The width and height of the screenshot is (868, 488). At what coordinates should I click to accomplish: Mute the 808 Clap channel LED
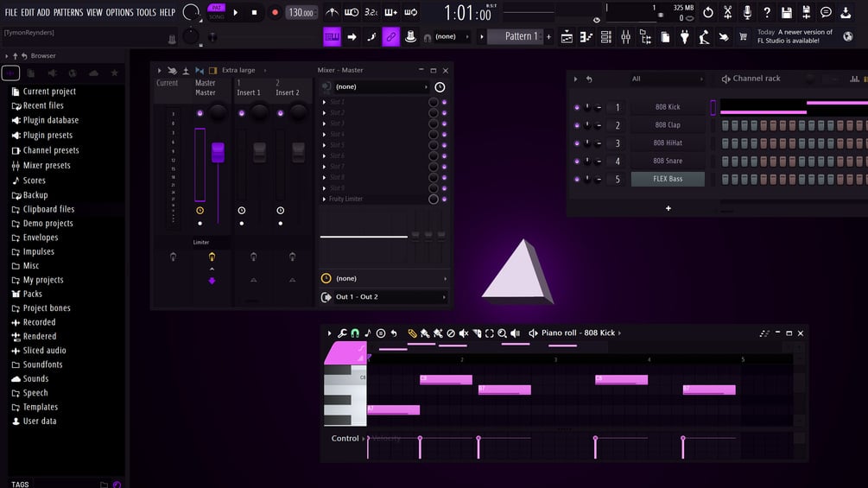577,125
